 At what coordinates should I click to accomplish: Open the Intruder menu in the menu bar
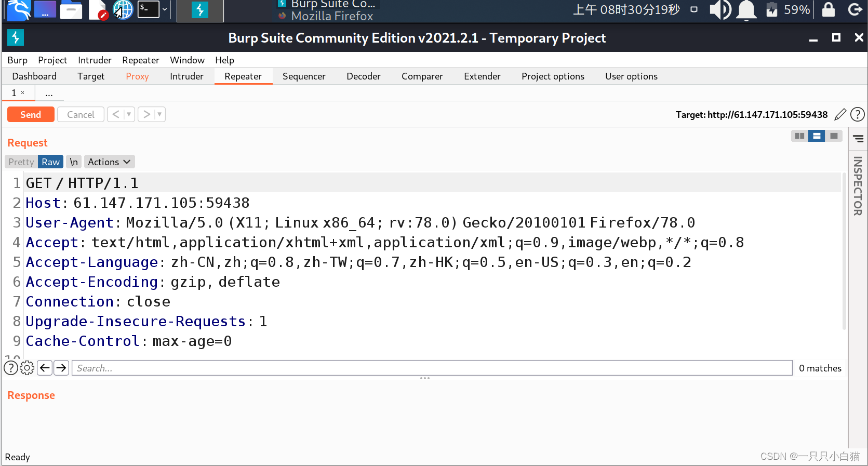95,60
